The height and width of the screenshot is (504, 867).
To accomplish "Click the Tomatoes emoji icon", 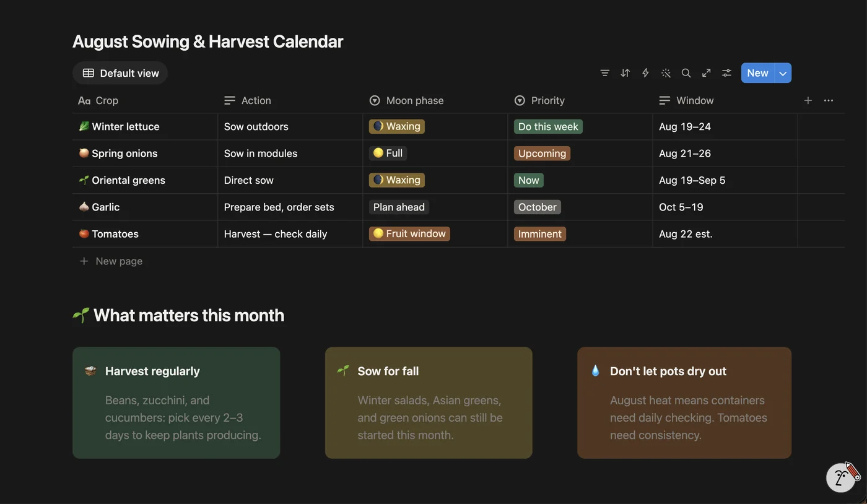I will [x=84, y=234].
